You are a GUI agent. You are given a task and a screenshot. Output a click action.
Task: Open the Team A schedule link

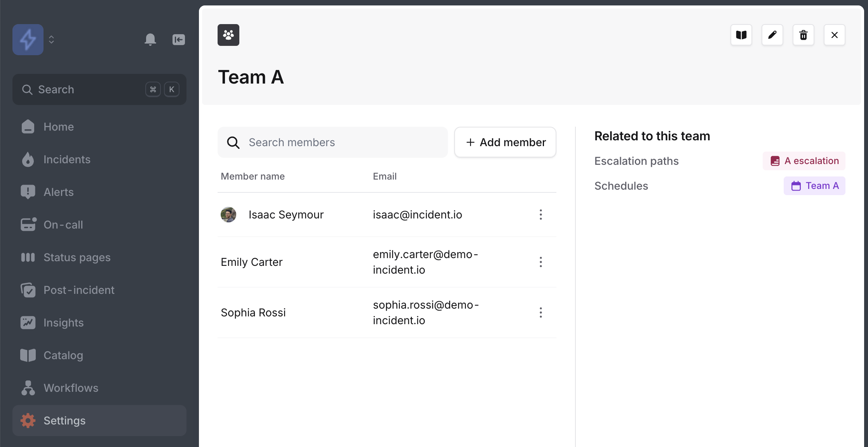(x=814, y=186)
